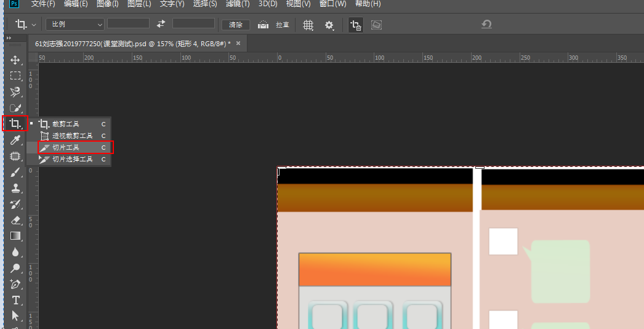The image size is (644, 329).
Task: Select the Rectangular Marquee tool
Action: point(15,76)
